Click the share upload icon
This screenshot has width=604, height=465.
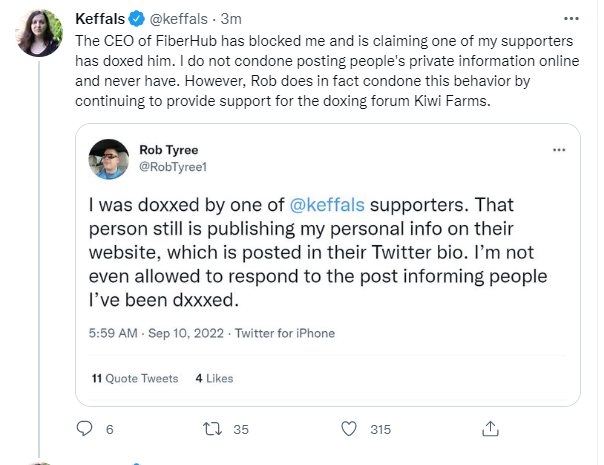[x=490, y=429]
